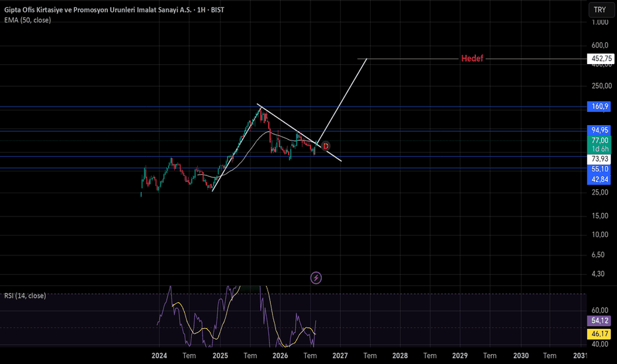Click the 2027 label on time axis

point(340,356)
